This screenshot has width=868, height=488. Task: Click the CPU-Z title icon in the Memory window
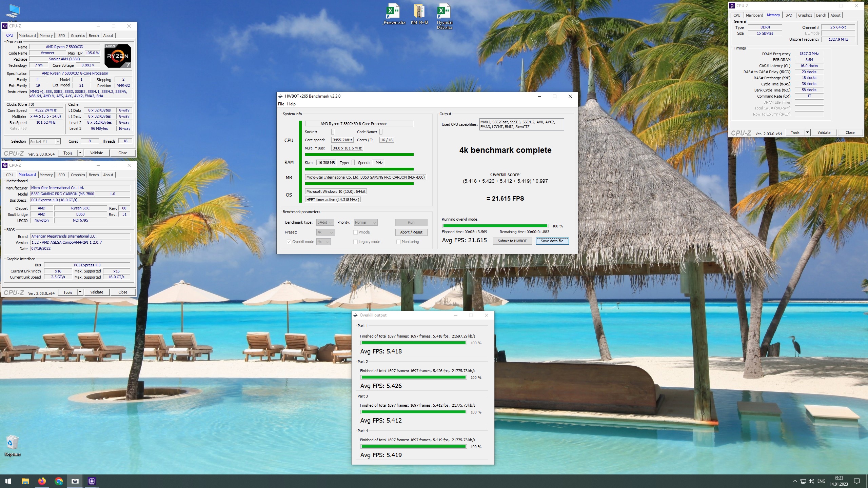pyautogui.click(x=732, y=6)
